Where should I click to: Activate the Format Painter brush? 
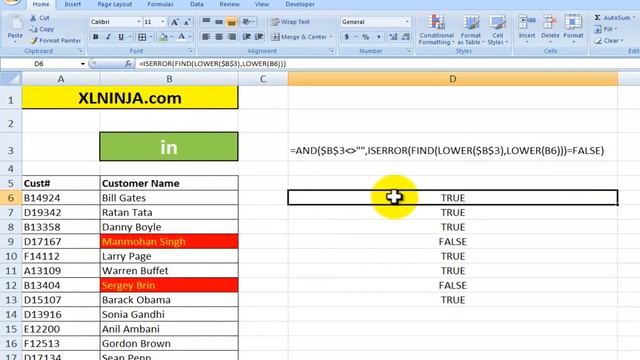pyautogui.click(x=33, y=40)
